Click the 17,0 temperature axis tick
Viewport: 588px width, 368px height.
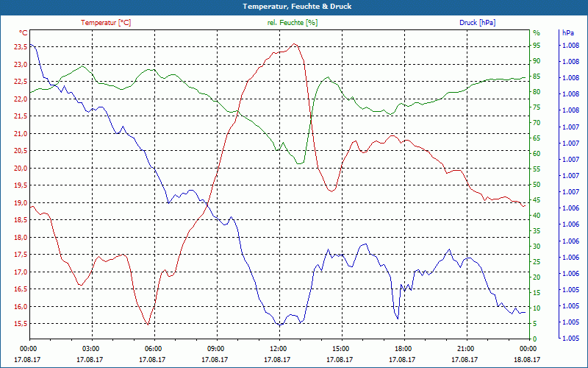(x=21, y=272)
